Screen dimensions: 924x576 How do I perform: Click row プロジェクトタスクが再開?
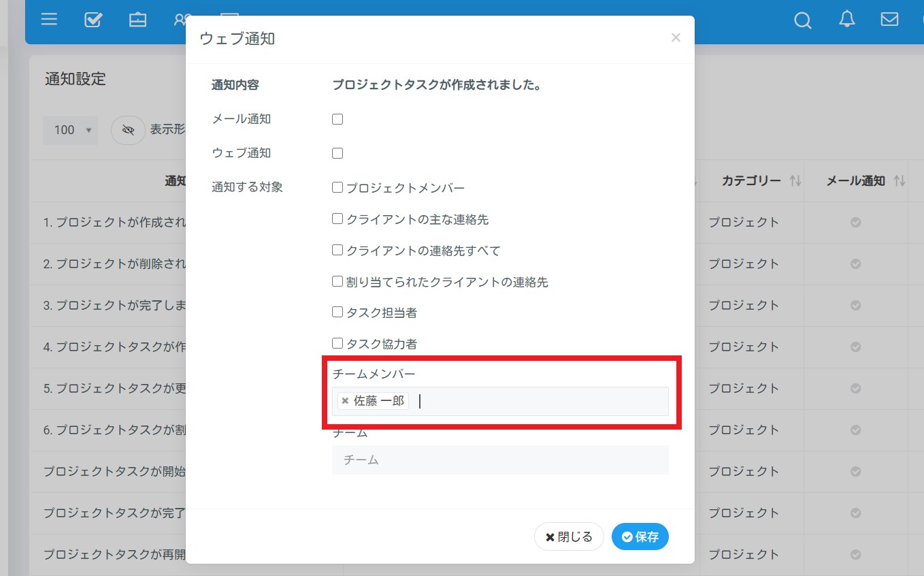coord(114,554)
